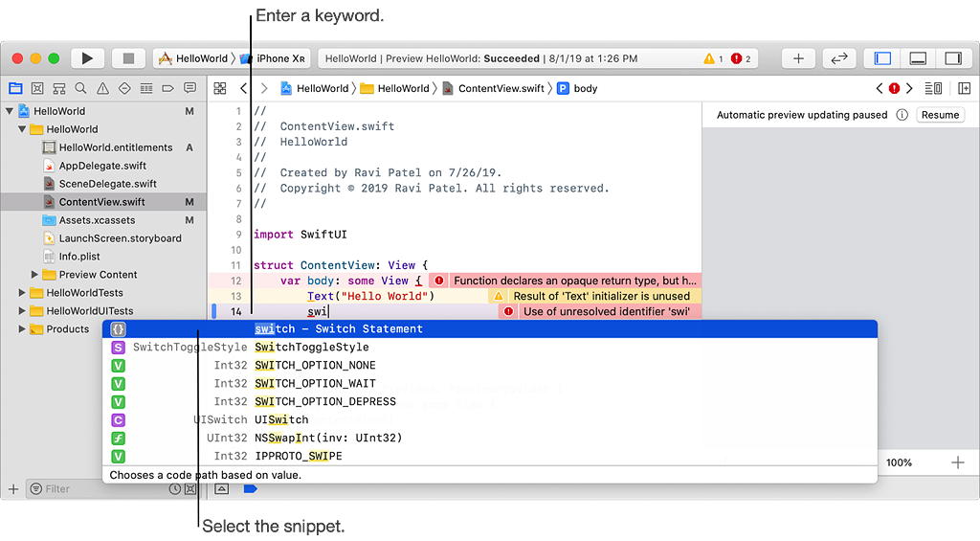Click error icon on line 12

click(x=438, y=281)
